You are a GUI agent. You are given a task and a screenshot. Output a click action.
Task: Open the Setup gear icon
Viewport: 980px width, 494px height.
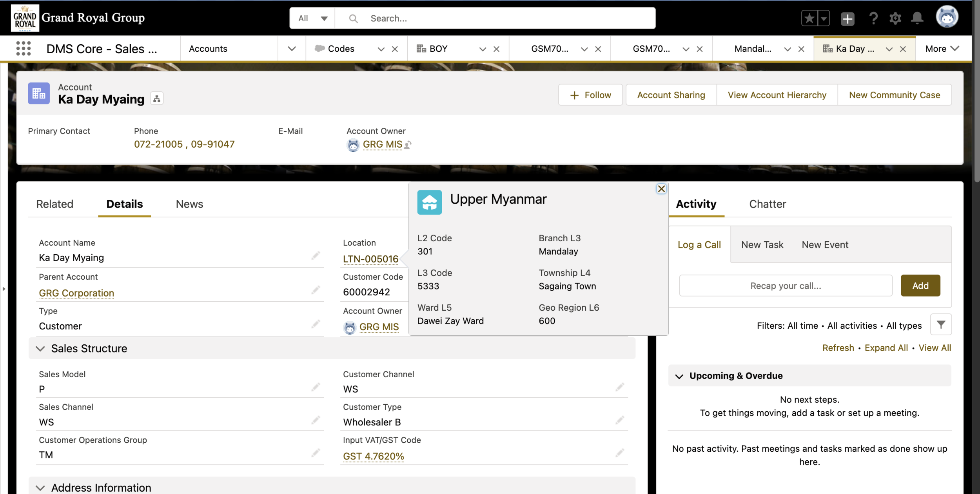pyautogui.click(x=895, y=18)
